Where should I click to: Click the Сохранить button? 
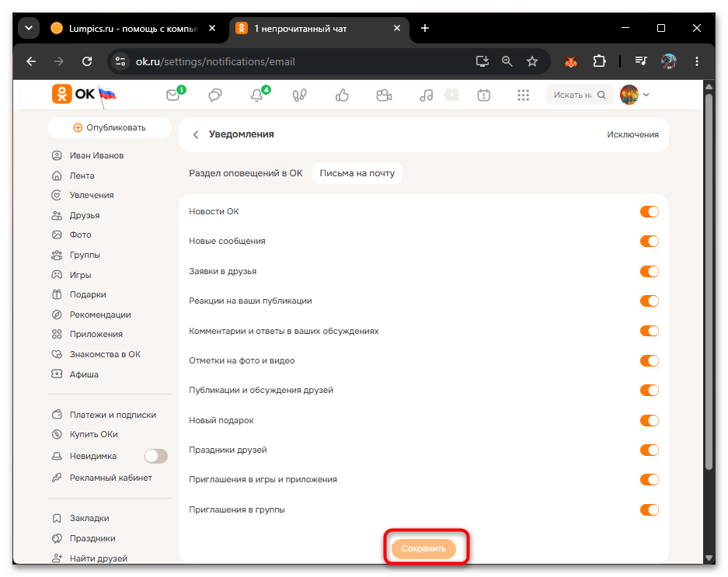click(424, 549)
